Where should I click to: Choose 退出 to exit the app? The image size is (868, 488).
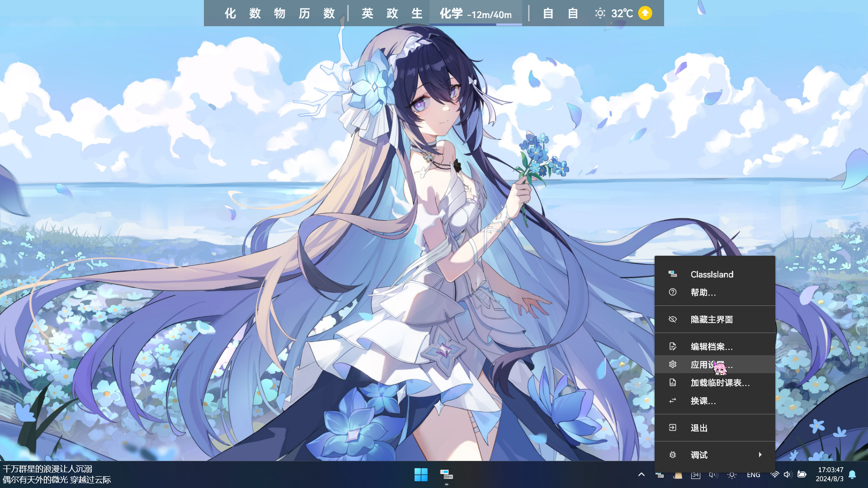point(699,428)
